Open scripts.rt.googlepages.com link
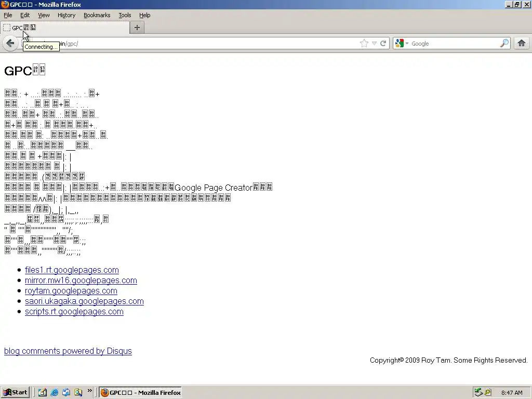This screenshot has width=532, height=399. (x=74, y=312)
